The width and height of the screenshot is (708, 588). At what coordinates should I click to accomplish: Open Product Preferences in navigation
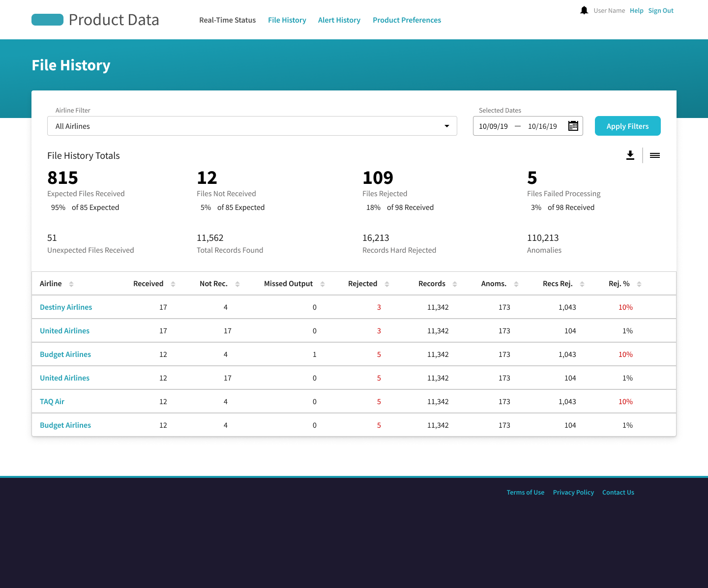[407, 20]
